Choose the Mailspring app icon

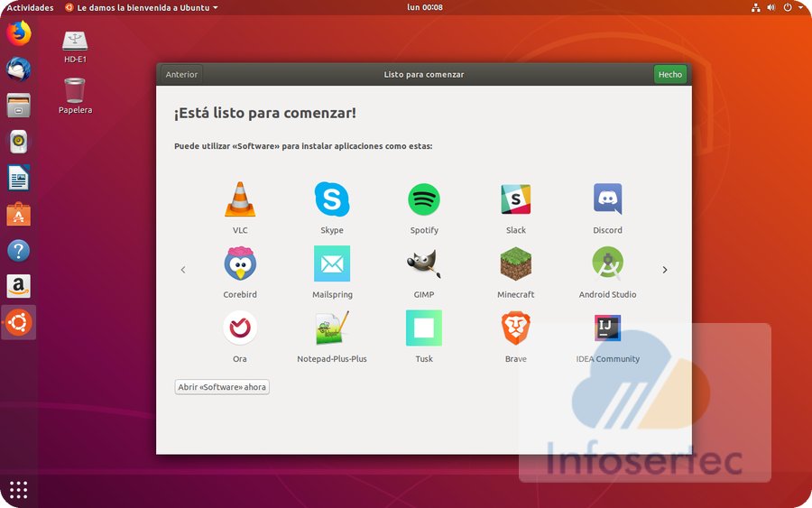click(x=332, y=264)
